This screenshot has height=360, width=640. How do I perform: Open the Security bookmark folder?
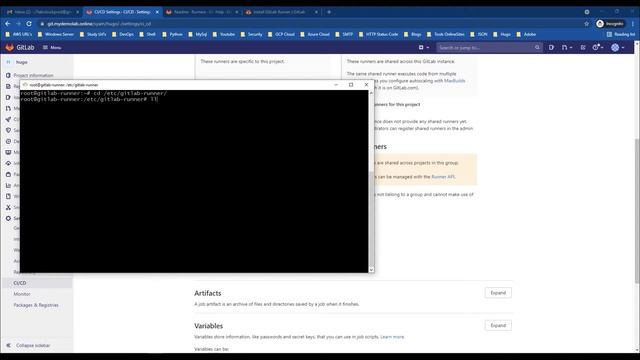point(251,34)
